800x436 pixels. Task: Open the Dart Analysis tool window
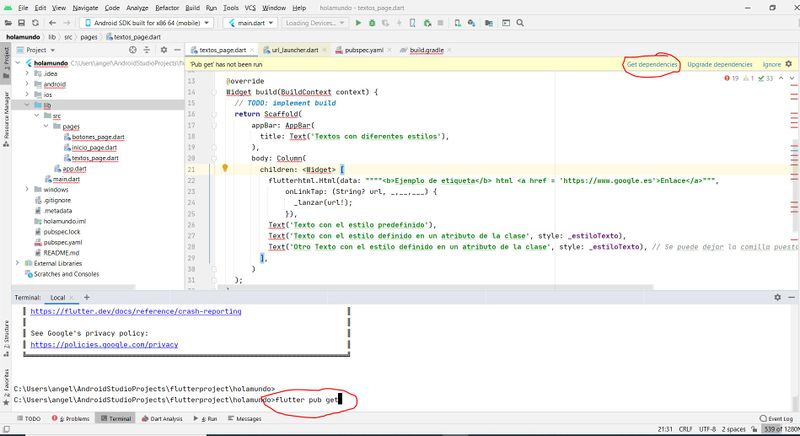(162, 419)
